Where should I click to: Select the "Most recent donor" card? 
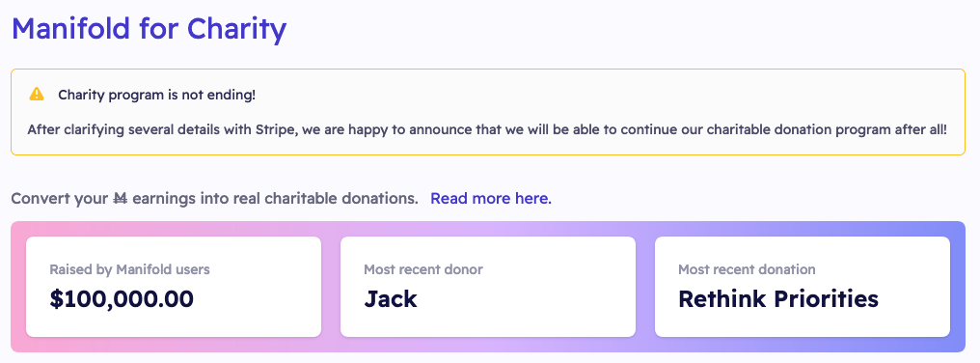pos(488,287)
